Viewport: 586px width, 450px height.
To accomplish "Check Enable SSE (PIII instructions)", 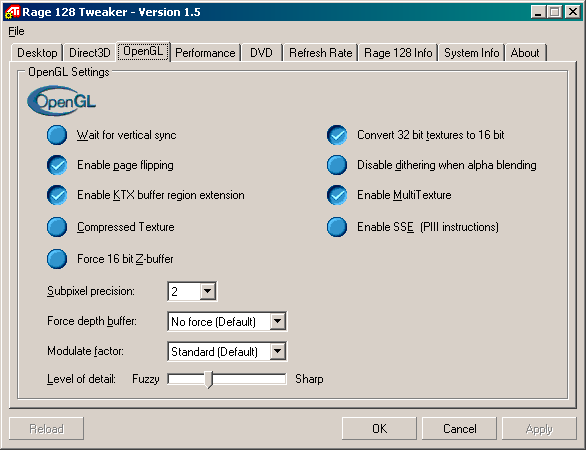I will point(337,227).
